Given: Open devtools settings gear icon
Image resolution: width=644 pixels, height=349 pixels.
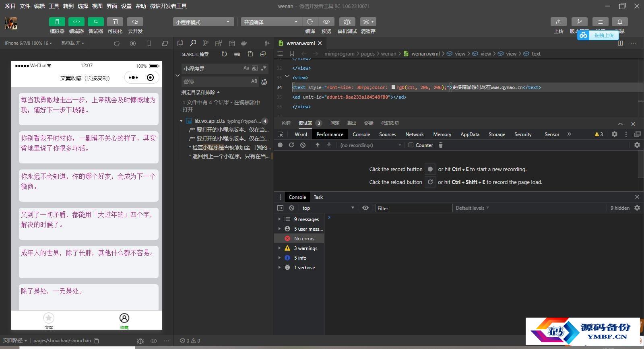Looking at the screenshot, I should point(615,134).
